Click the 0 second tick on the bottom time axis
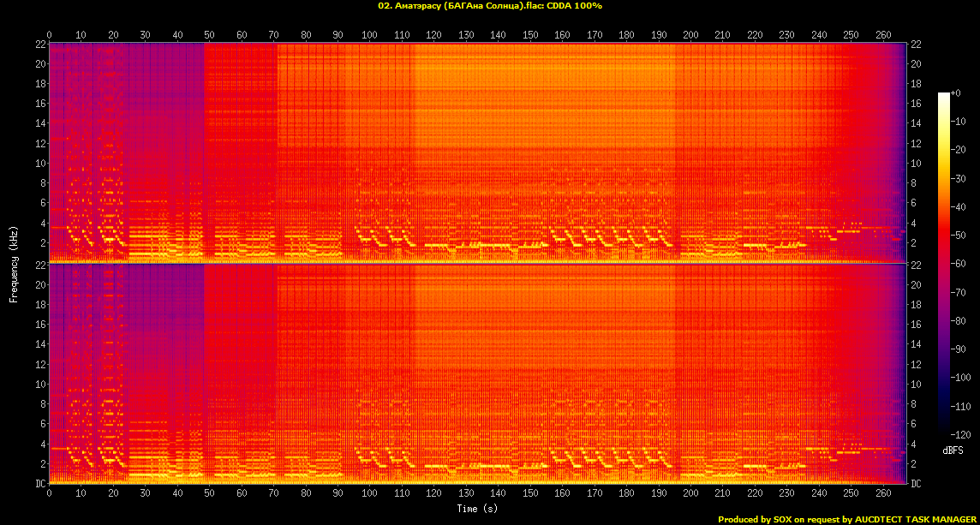 tap(49, 492)
